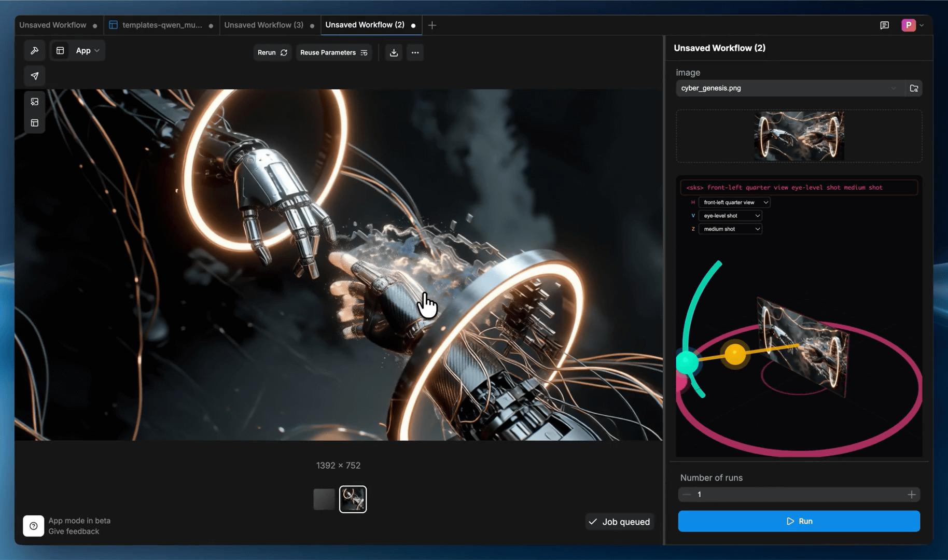Click the wrench build tool icon
Image resolution: width=948 pixels, height=560 pixels.
34,51
